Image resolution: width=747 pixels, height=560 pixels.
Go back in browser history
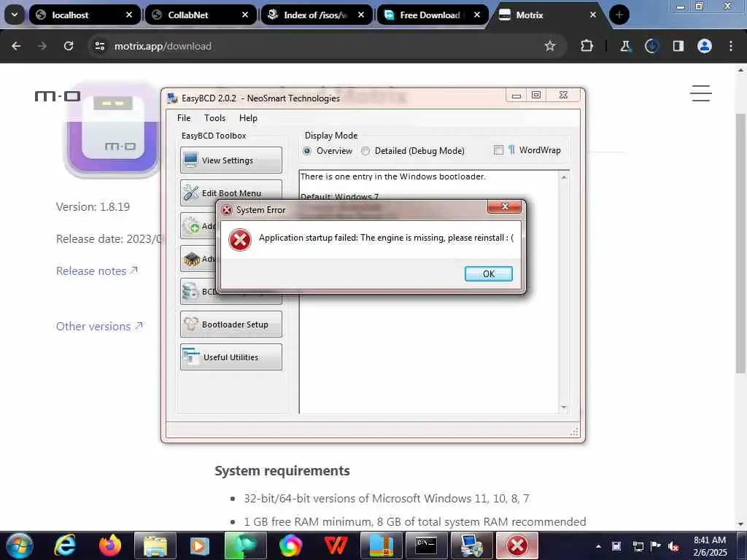pyautogui.click(x=16, y=46)
